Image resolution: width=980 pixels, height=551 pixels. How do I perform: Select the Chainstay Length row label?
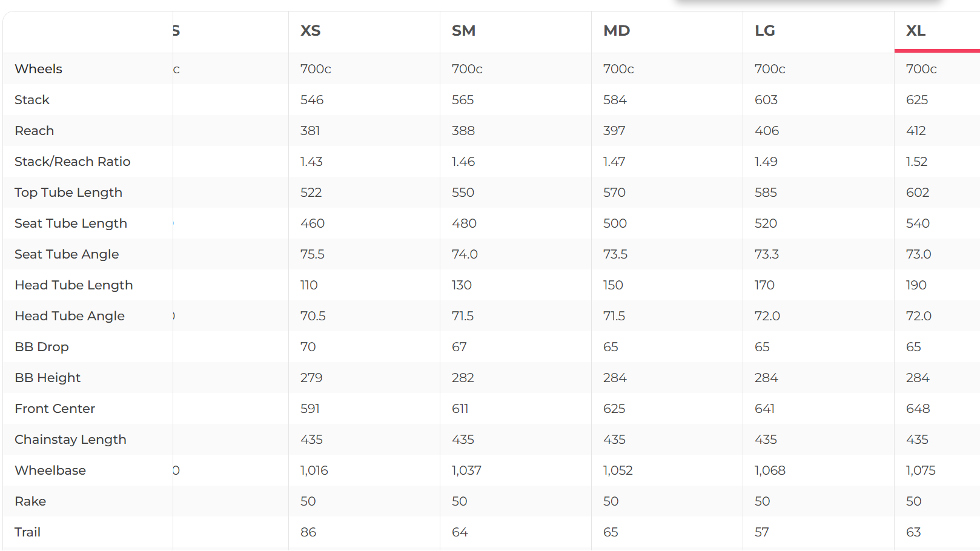70,440
